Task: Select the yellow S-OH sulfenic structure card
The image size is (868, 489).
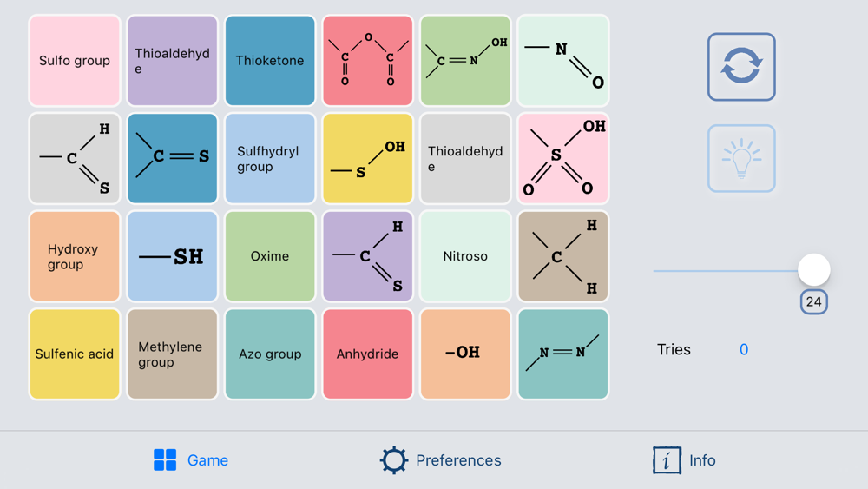Action: [x=367, y=158]
